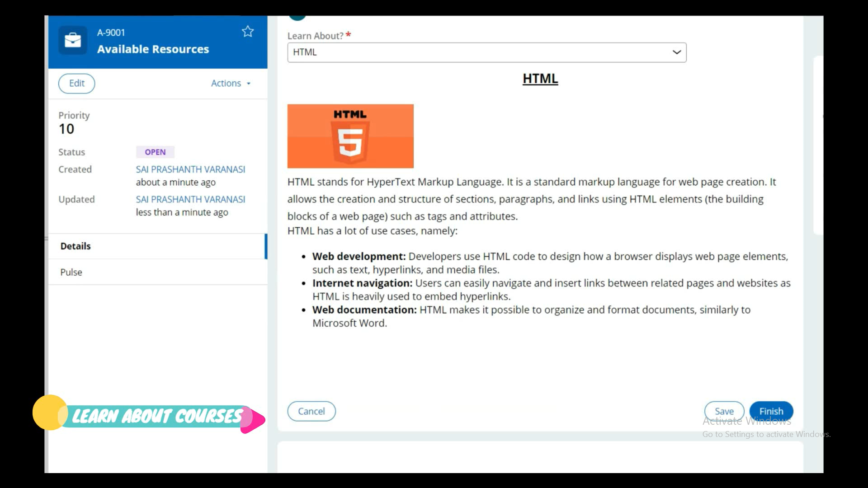Open the Pulse tab

(x=71, y=272)
